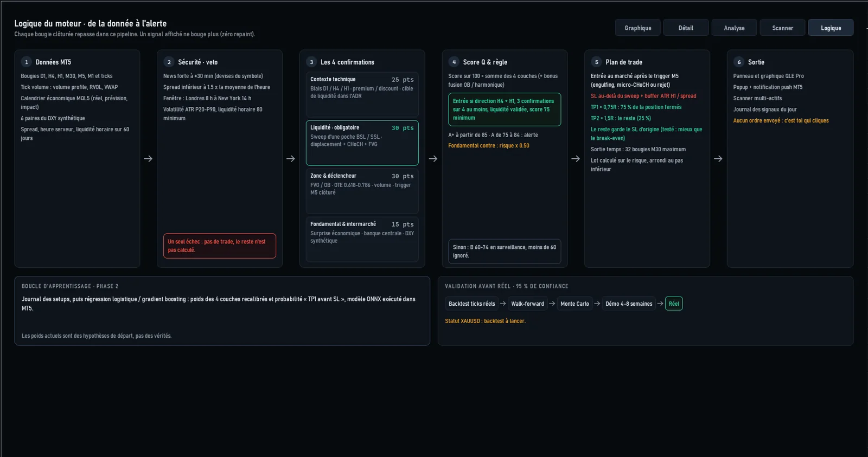Image resolution: width=868 pixels, height=457 pixels.
Task: Click '6 paires du DXY synthétique' line
Action: click(x=53, y=118)
